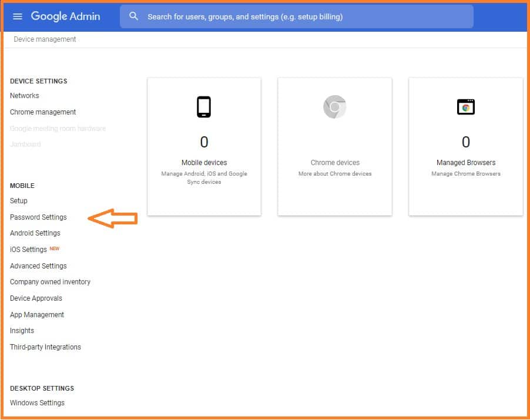
Task: Open App Management
Action: pyautogui.click(x=37, y=315)
